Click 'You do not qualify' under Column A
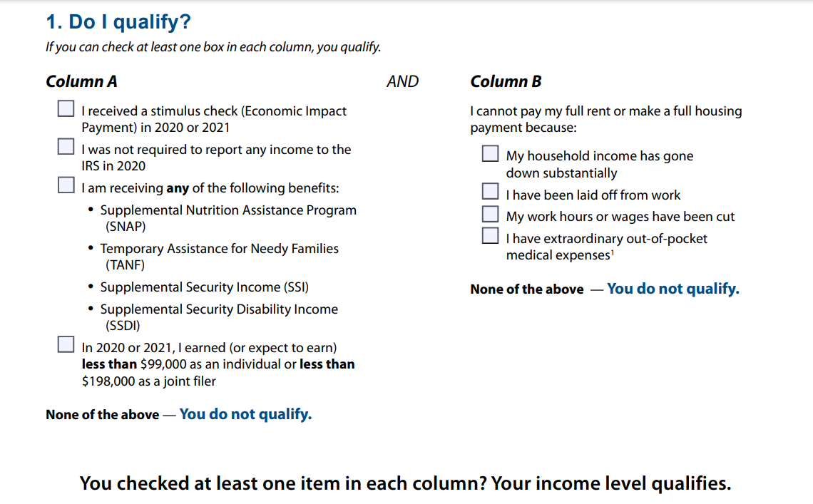Image resolution: width=813 pixels, height=504 pixels. [x=245, y=414]
